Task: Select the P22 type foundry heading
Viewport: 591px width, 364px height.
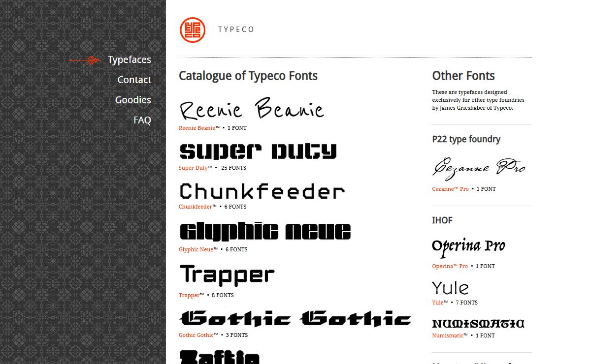Action: (466, 139)
